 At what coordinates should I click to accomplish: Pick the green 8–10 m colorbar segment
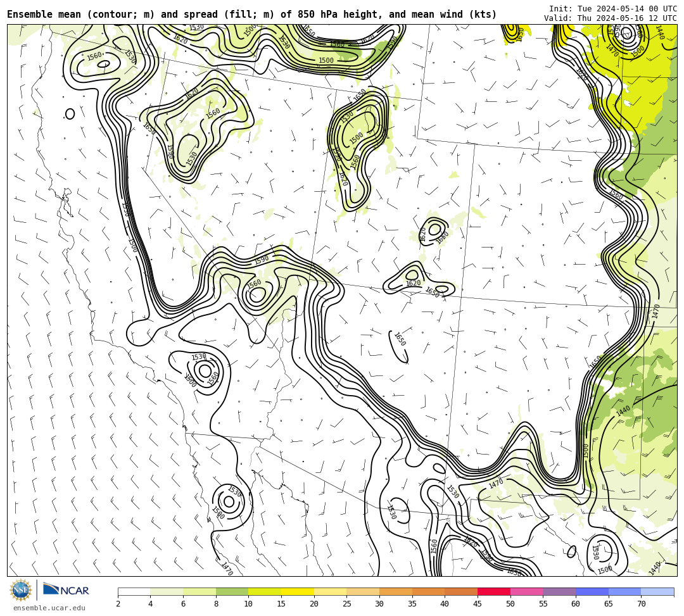(232, 591)
